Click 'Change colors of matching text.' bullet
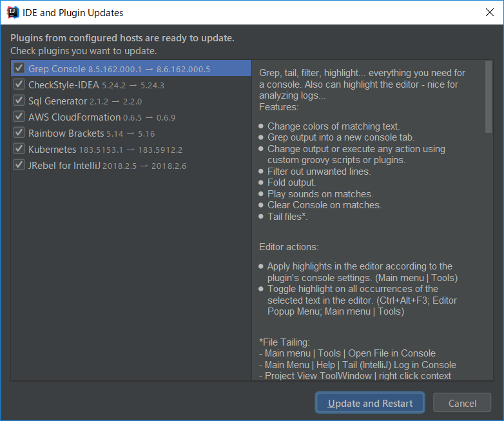The height and width of the screenshot is (421, 504). pos(334,126)
